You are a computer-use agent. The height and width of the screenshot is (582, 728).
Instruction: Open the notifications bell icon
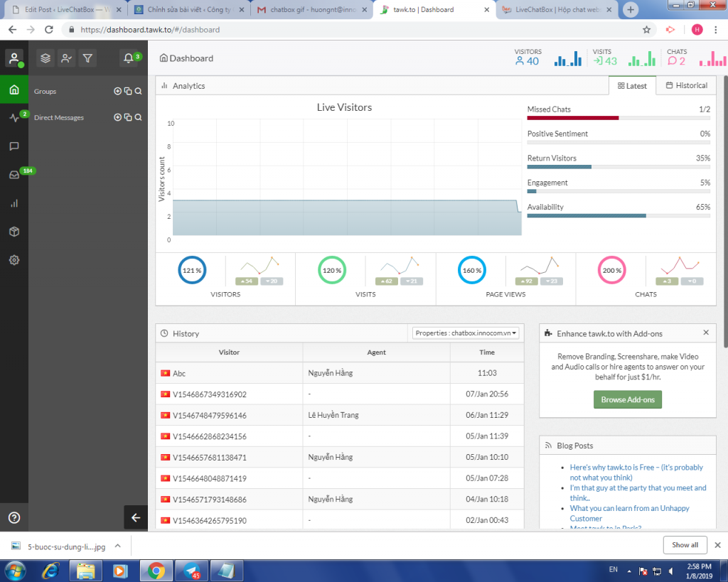(129, 58)
